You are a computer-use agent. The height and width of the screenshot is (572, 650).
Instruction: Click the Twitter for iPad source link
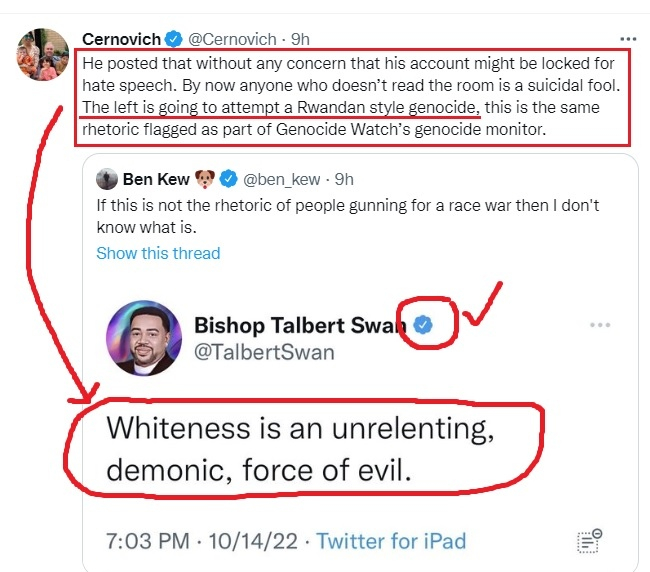(391, 542)
